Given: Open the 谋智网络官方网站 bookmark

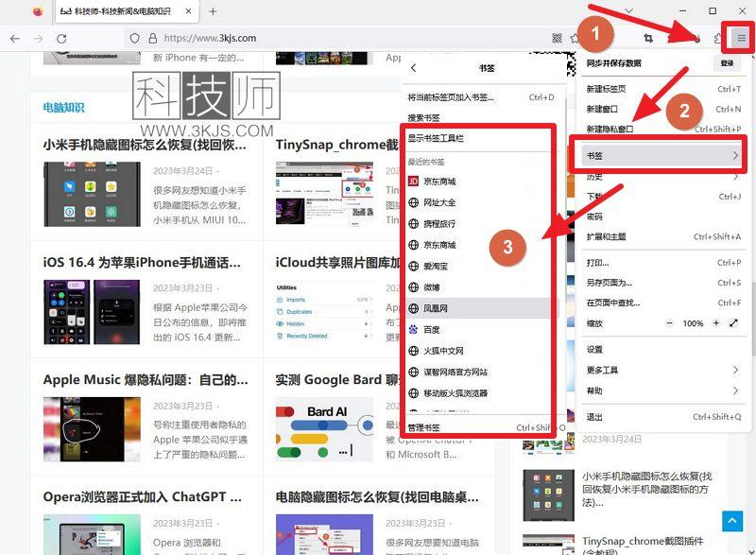Looking at the screenshot, I should pos(479,372).
